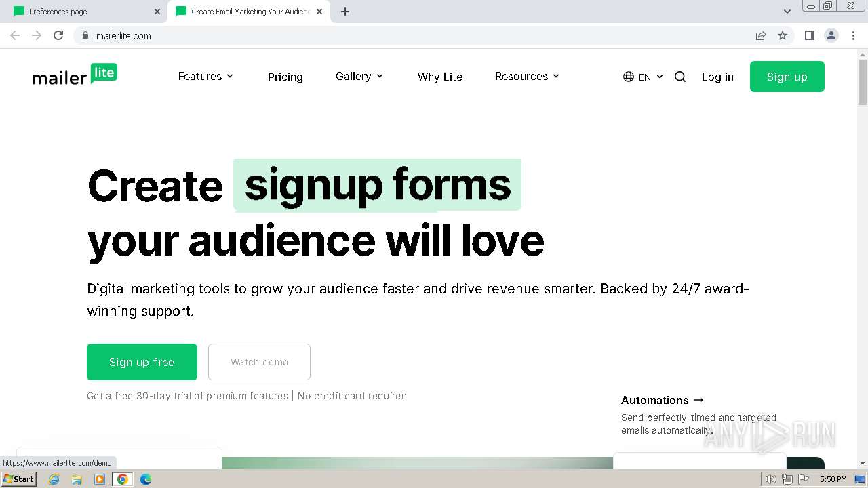Viewport: 868px width, 488px height.
Task: Select the Create Email Marketing tab
Action: [250, 12]
